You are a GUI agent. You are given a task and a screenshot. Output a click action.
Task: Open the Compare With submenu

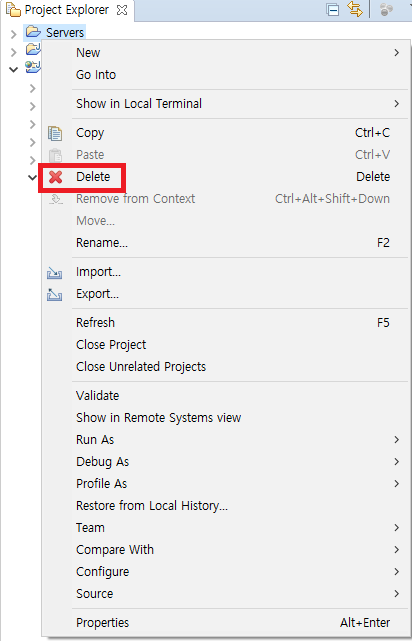226,550
